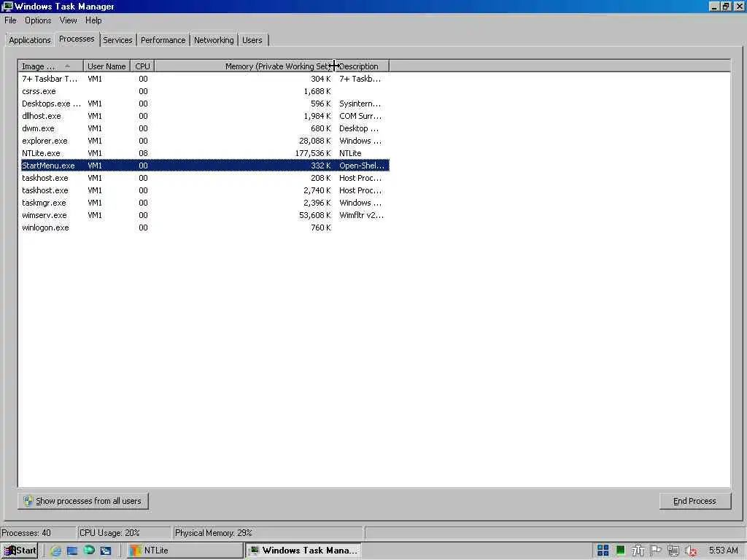Switch to the Users tab
Viewport: 747px width, 560px height.
tap(252, 40)
